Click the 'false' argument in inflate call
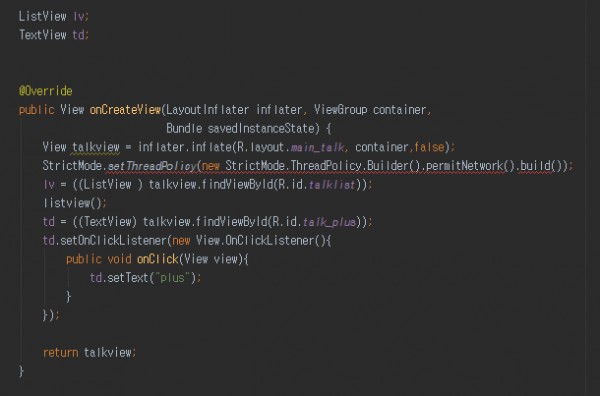Viewport: 600px width, 396px height. pos(429,147)
